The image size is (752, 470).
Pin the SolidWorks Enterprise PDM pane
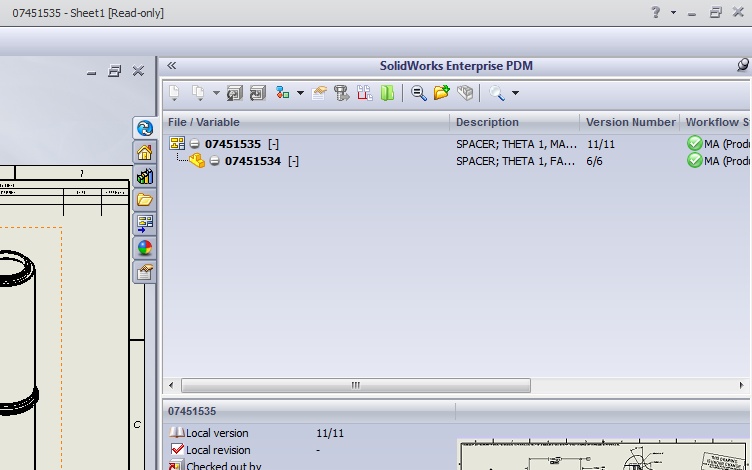coord(742,65)
